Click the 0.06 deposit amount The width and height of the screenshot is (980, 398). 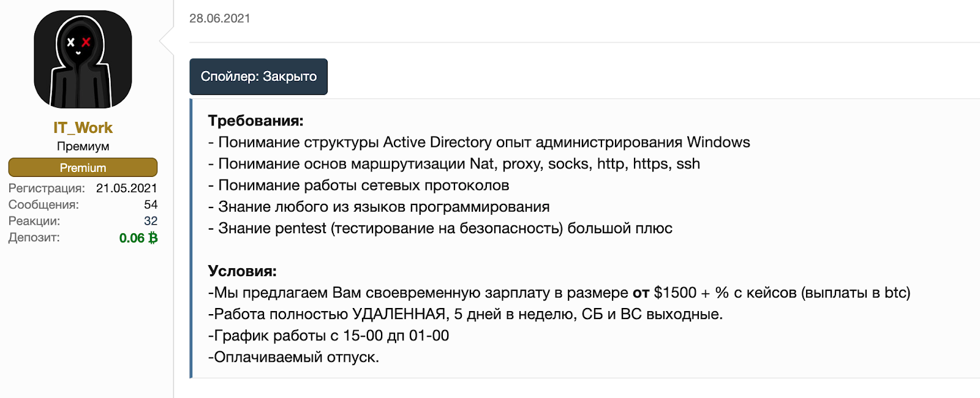(x=132, y=238)
